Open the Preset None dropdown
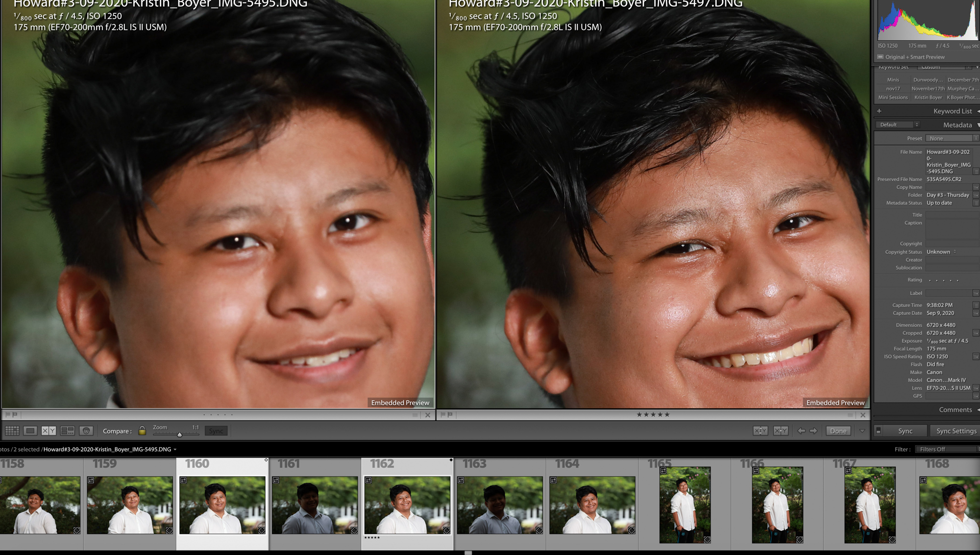 pyautogui.click(x=951, y=138)
